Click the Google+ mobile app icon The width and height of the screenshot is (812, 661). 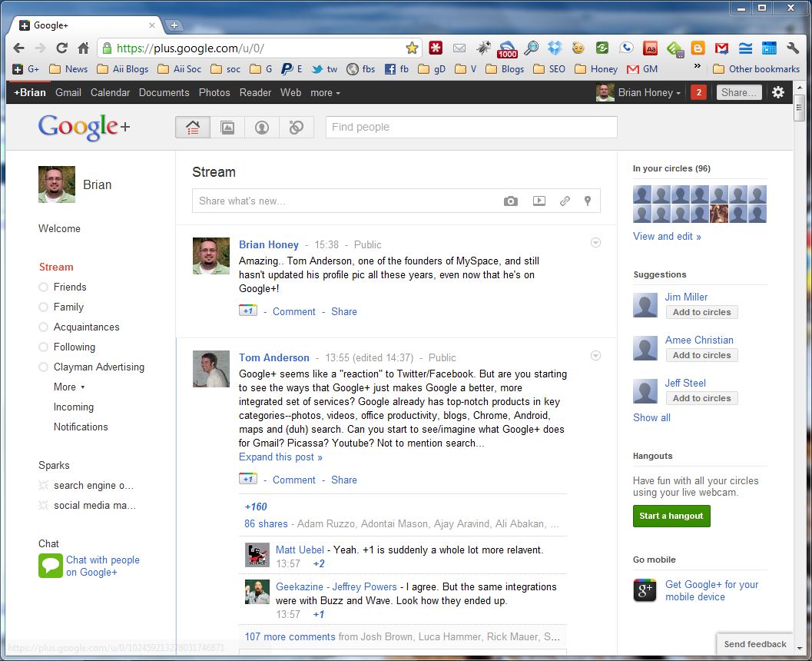pos(645,590)
